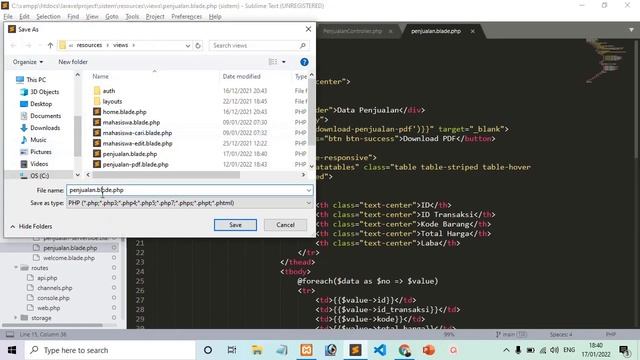The height and width of the screenshot is (360, 640).
Task: Select OS (C:) drive in navigation pane
Action: pyautogui.click(x=40, y=176)
